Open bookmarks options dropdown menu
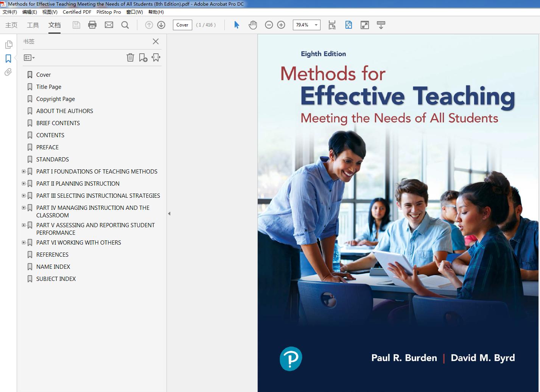This screenshot has width=540, height=392. point(29,58)
